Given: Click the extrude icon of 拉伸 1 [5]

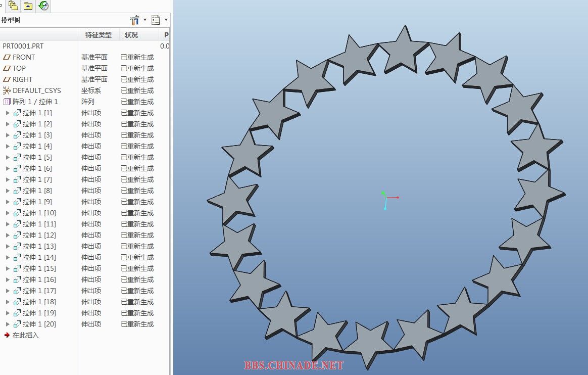Looking at the screenshot, I should (17, 157).
